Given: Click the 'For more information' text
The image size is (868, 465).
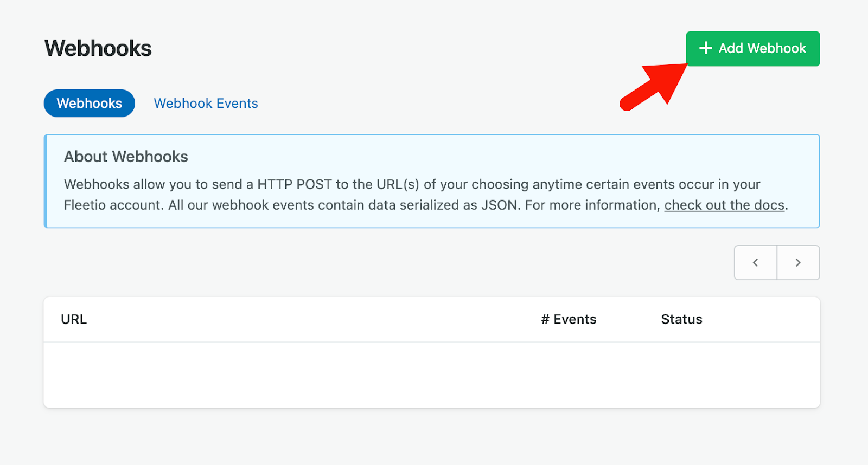Looking at the screenshot, I should (592, 205).
